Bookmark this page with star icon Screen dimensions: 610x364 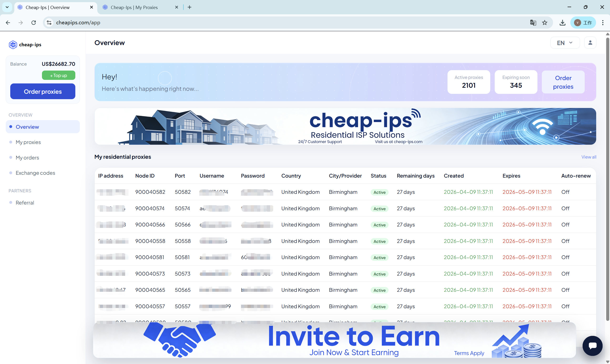pyautogui.click(x=544, y=23)
